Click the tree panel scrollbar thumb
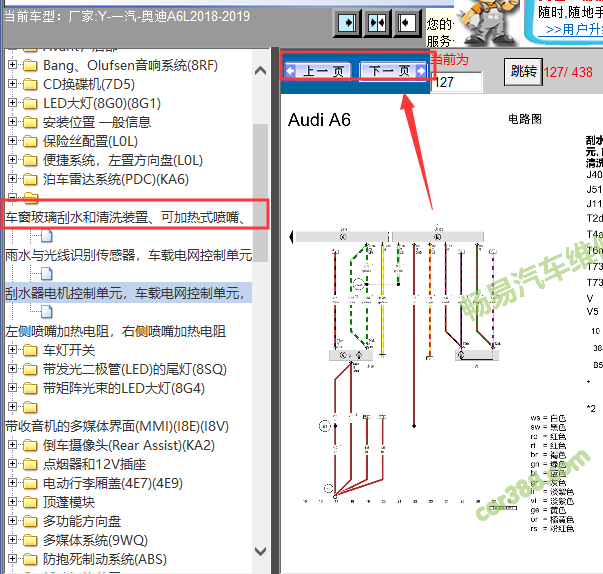Image resolution: width=603 pixels, height=574 pixels. 260,193
